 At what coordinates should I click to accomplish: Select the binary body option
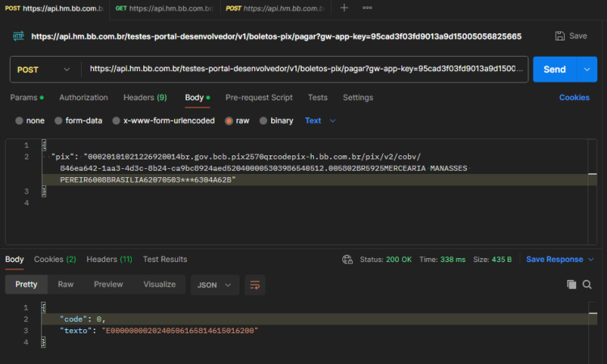(277, 121)
